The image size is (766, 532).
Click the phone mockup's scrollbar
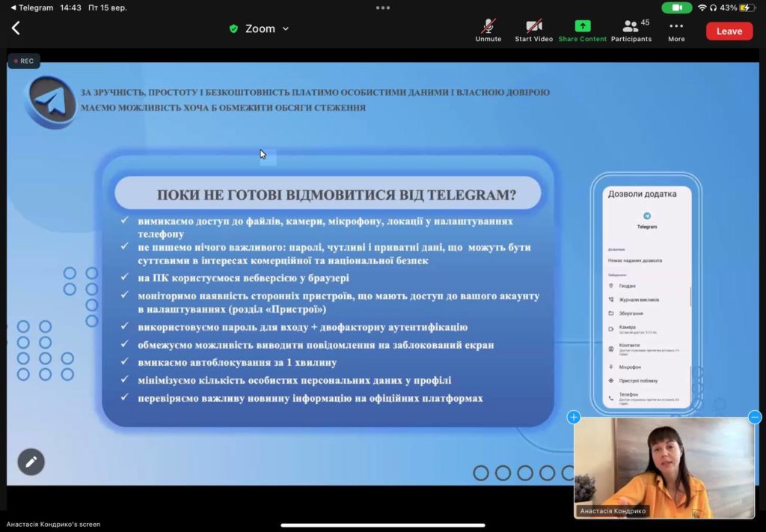tap(690, 296)
